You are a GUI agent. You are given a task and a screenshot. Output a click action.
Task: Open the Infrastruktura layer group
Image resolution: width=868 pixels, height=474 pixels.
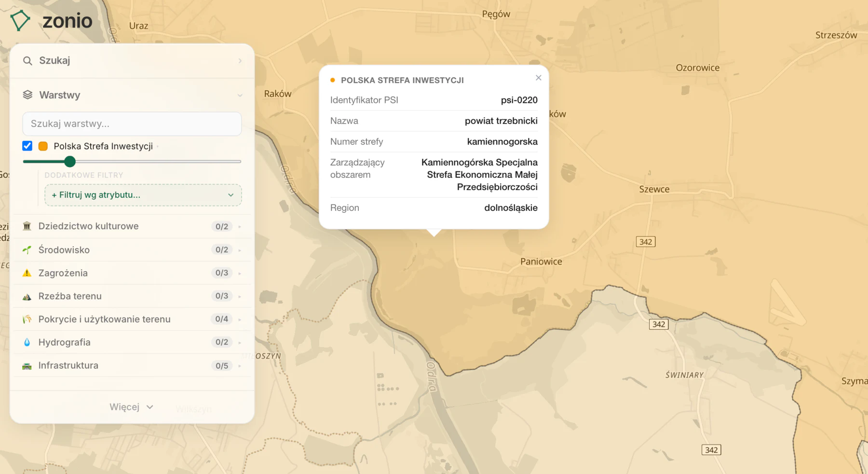tap(132, 365)
